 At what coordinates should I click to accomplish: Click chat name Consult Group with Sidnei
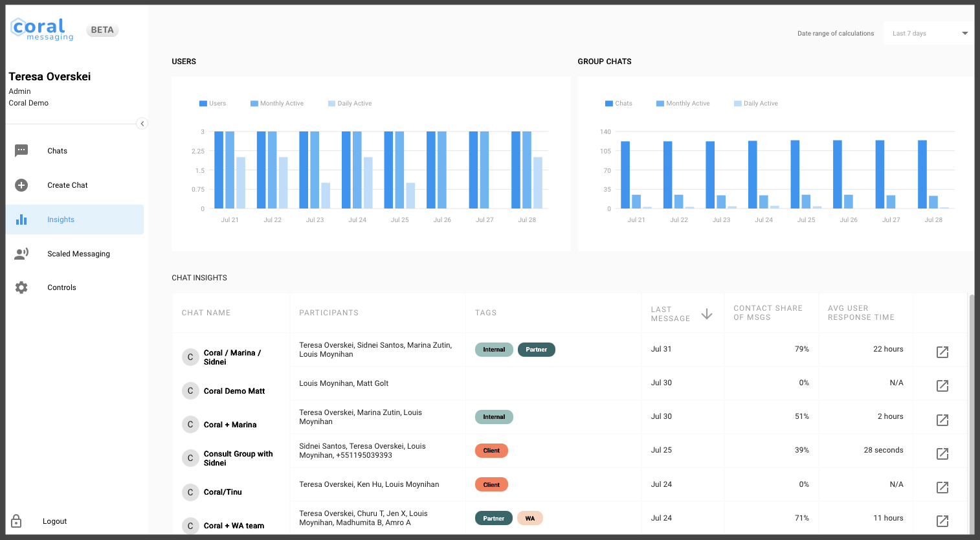point(238,458)
